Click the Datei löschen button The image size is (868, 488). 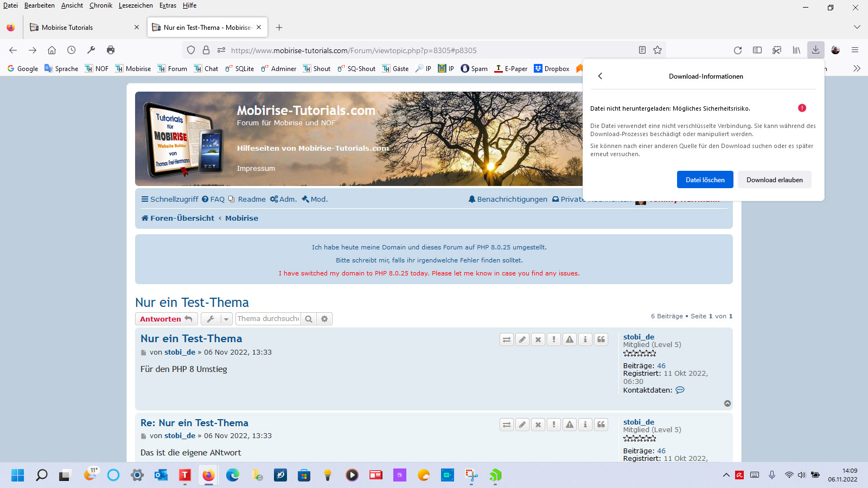click(x=705, y=180)
